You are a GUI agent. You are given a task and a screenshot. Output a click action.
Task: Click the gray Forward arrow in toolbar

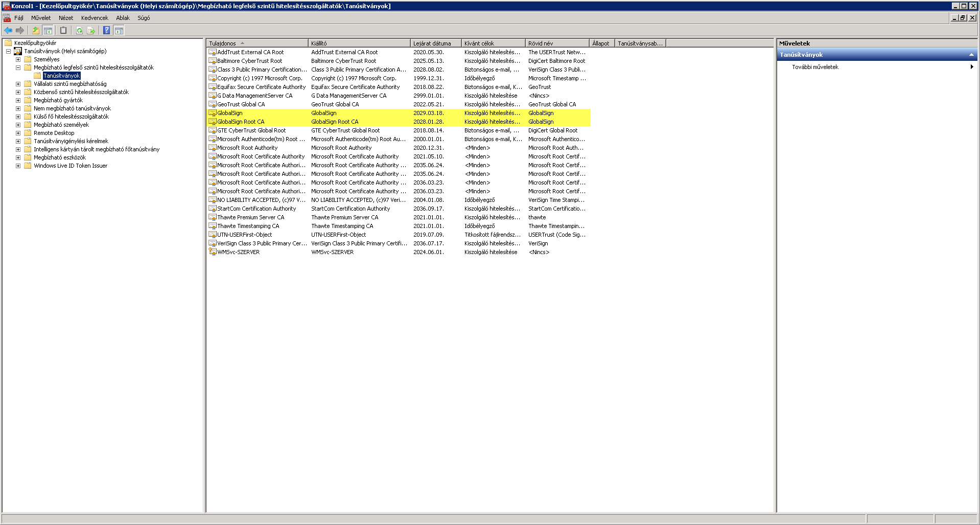click(x=20, y=31)
